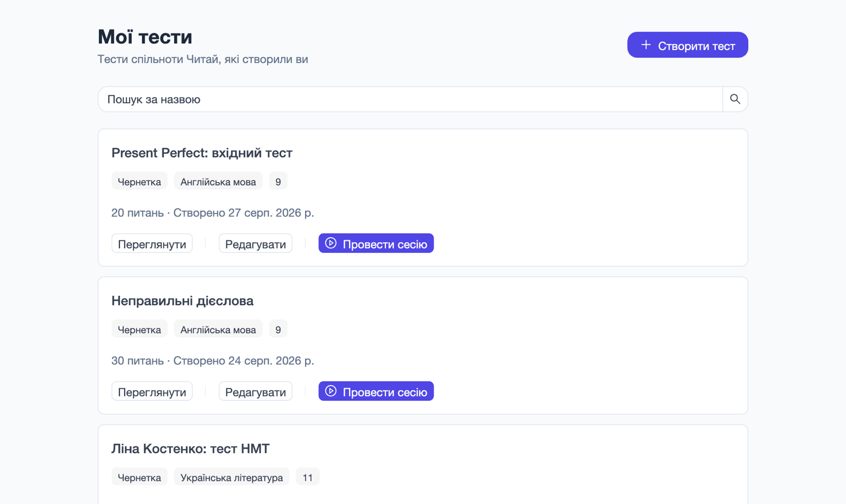Click the plus icon in Створити тест
Screen dimensions: 846x504
(646, 45)
